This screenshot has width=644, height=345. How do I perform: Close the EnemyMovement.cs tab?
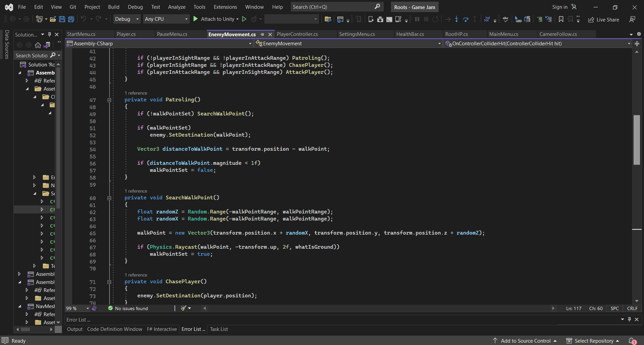click(270, 34)
